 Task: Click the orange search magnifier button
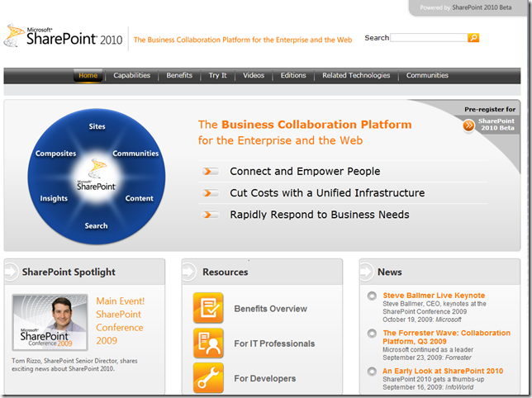(473, 38)
